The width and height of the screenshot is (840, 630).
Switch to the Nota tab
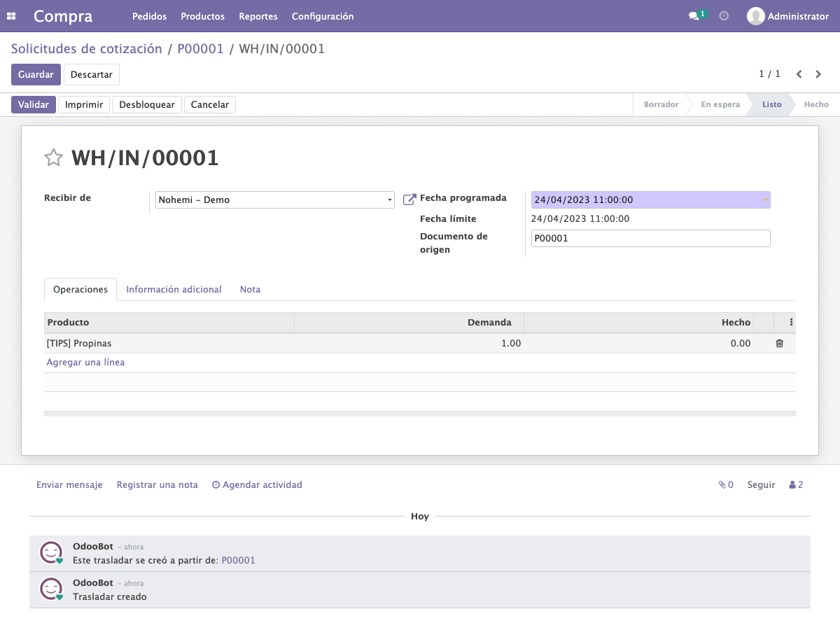point(250,289)
